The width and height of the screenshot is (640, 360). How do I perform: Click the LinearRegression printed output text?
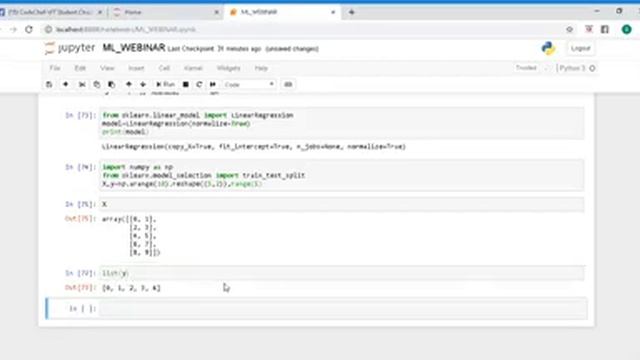click(x=253, y=147)
